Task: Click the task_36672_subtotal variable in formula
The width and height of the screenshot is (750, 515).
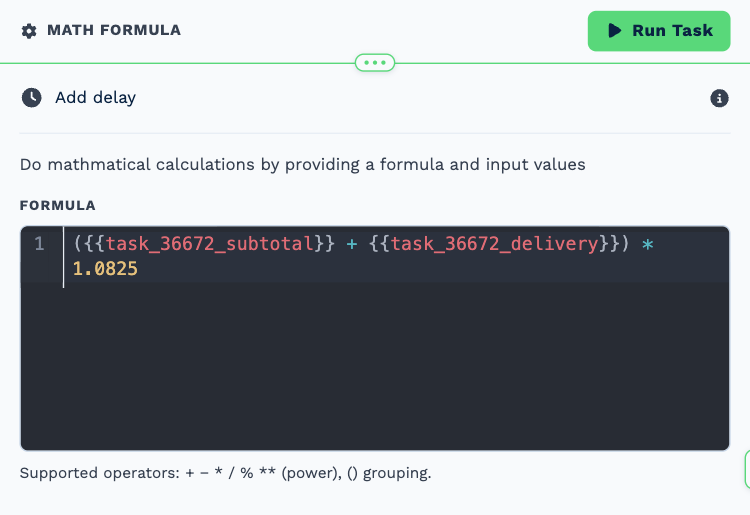Action: click(x=210, y=244)
